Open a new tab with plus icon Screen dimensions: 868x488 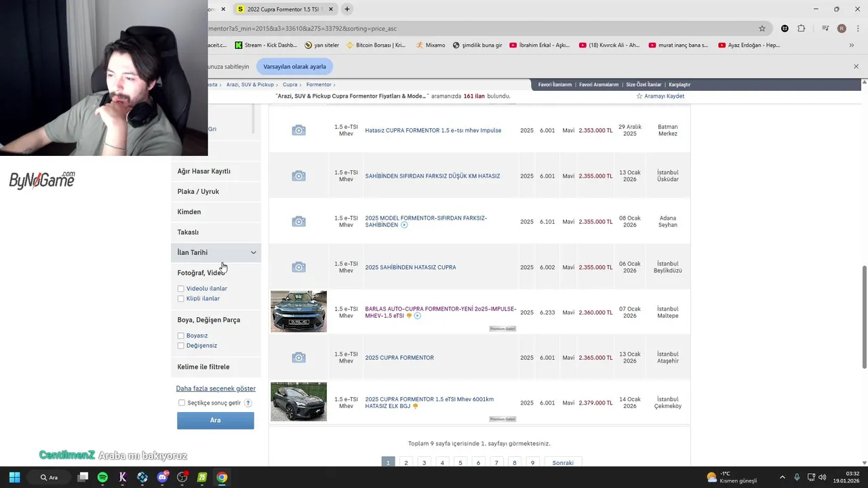click(x=347, y=9)
